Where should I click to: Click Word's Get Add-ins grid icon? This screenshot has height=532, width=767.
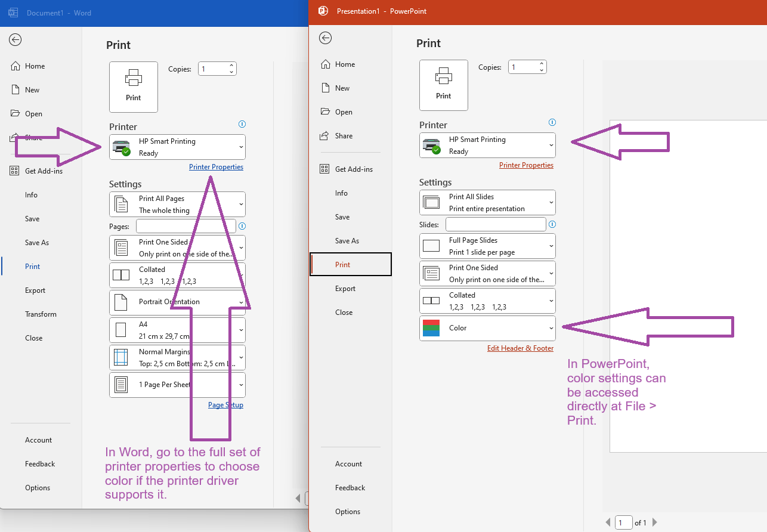coord(15,171)
